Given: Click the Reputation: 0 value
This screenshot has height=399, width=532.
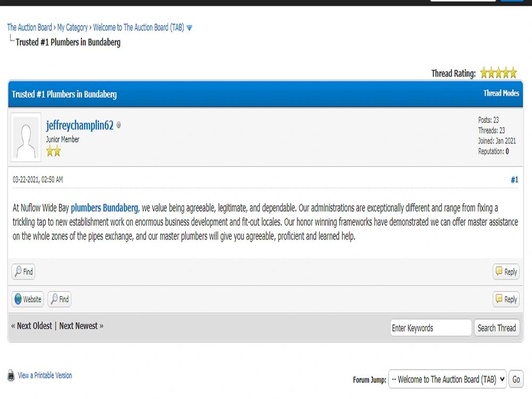Looking at the screenshot, I should (507, 151).
